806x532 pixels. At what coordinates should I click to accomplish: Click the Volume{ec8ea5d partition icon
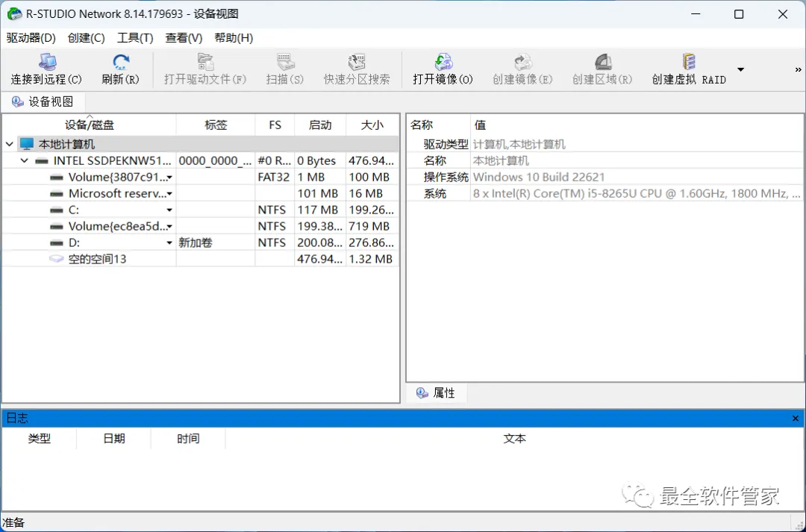(x=57, y=226)
